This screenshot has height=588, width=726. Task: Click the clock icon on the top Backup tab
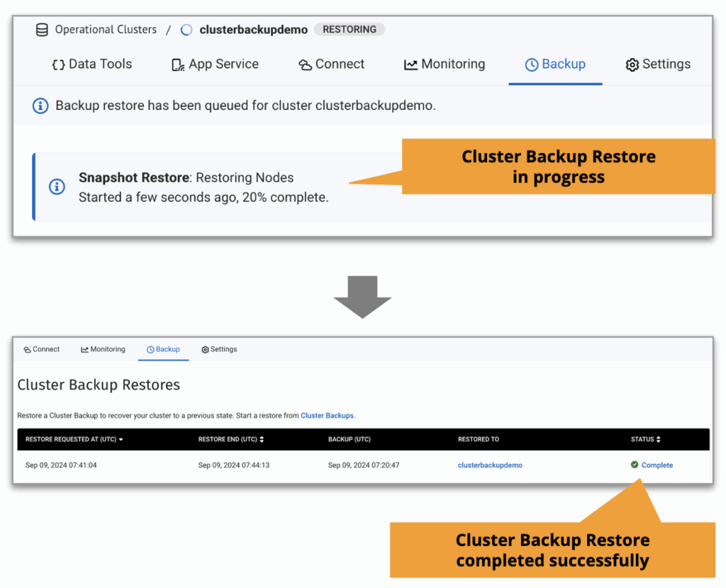531,65
